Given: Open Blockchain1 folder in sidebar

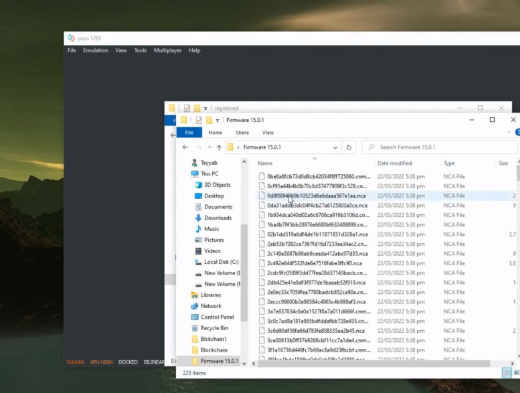Looking at the screenshot, I should [213, 339].
